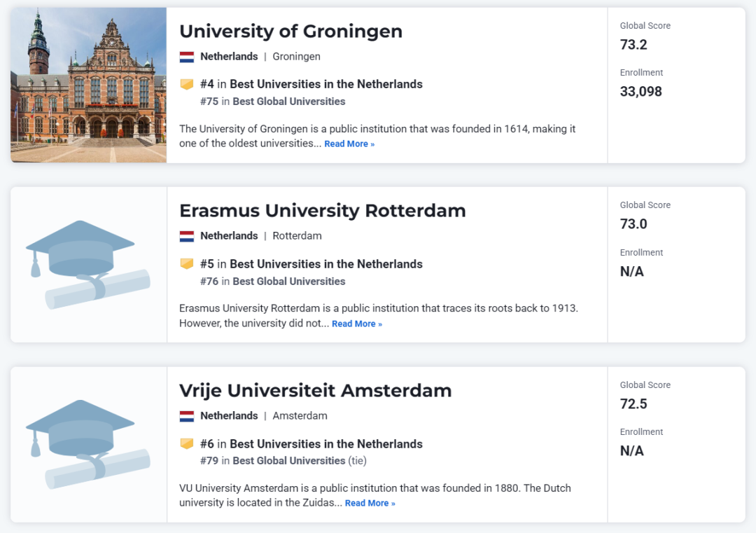Open Best Global Universities link at #79

289,461
